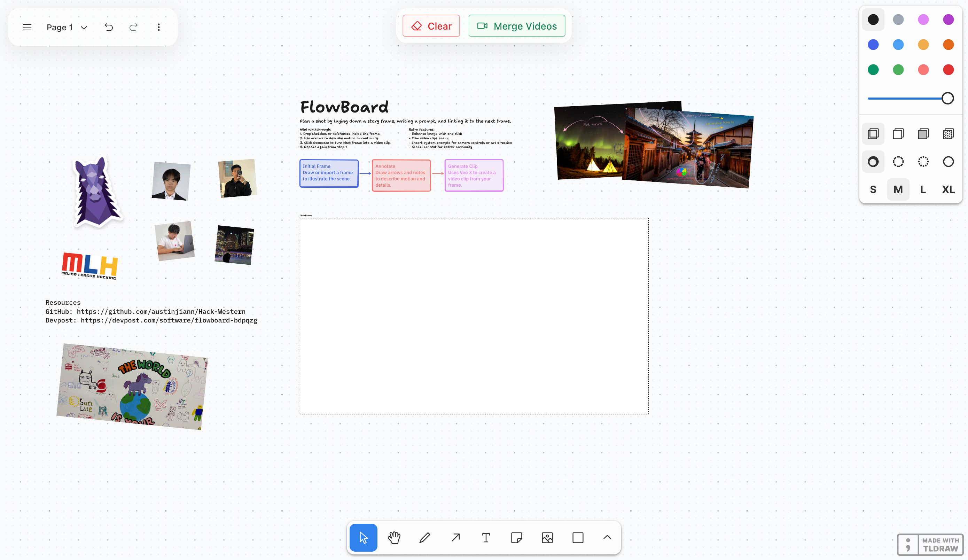Open the Image/media upload tool
The width and height of the screenshot is (968, 560).
(x=547, y=537)
